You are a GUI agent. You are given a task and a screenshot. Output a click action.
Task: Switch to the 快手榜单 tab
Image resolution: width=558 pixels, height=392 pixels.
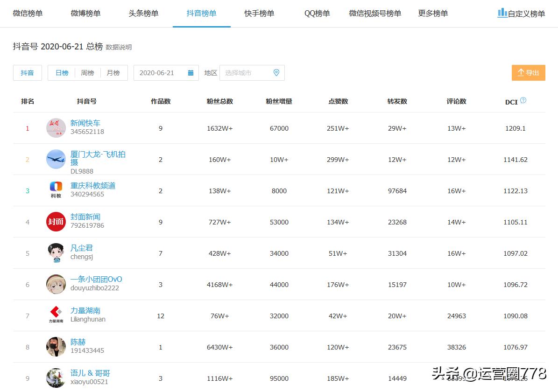click(259, 14)
